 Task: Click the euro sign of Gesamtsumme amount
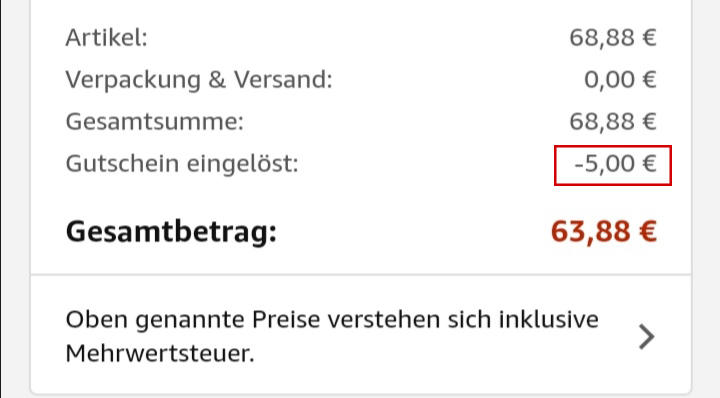pyautogui.click(x=649, y=122)
